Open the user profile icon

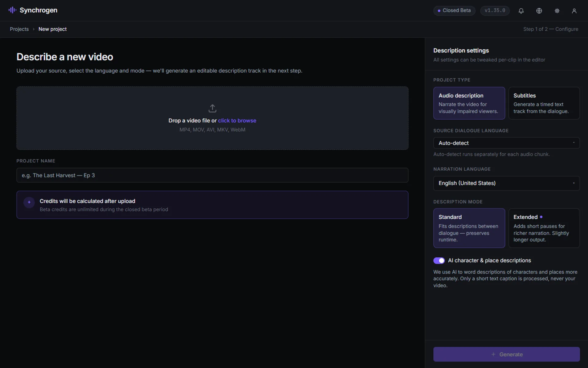coord(574,11)
